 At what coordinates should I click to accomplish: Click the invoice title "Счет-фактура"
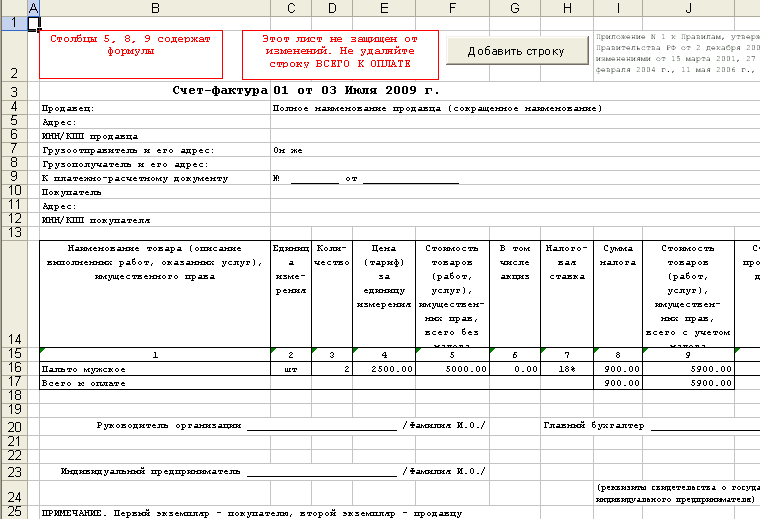pyautogui.click(x=220, y=90)
